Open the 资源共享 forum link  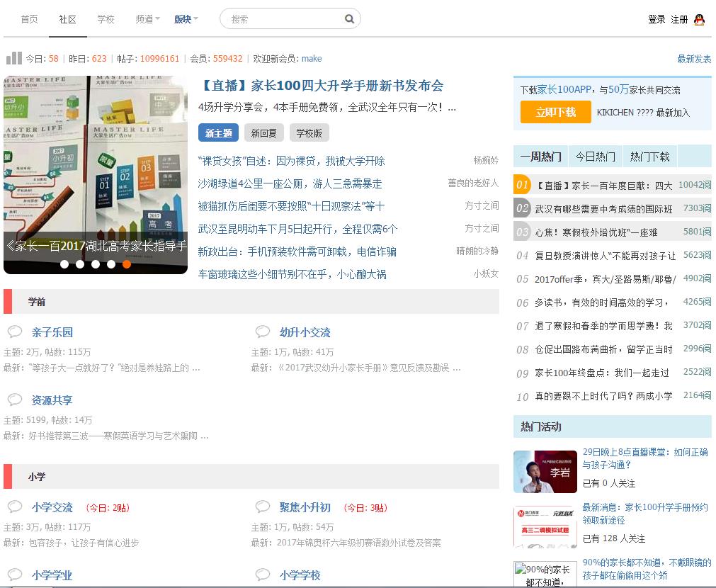52,400
